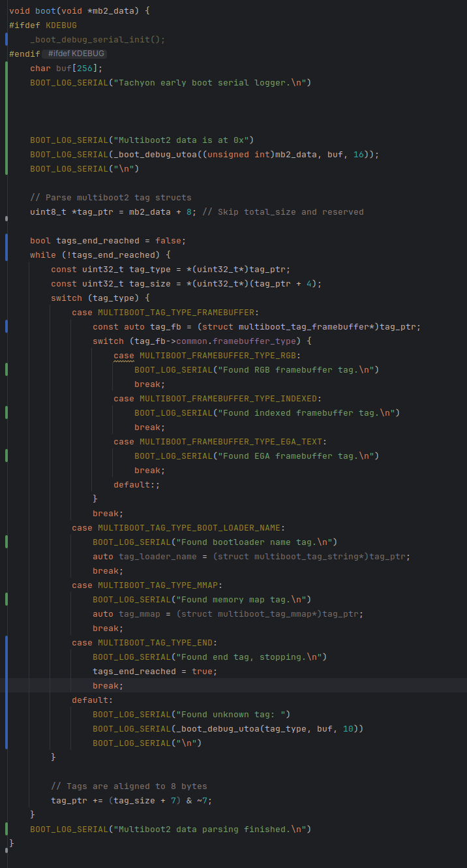Click the "tags_end_reached = true;" assignment
This screenshot has width=467, height=868.
155,671
